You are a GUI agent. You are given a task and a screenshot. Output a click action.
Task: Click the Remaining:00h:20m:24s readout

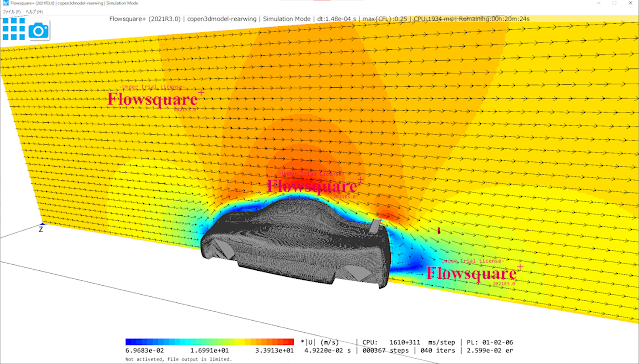494,19
